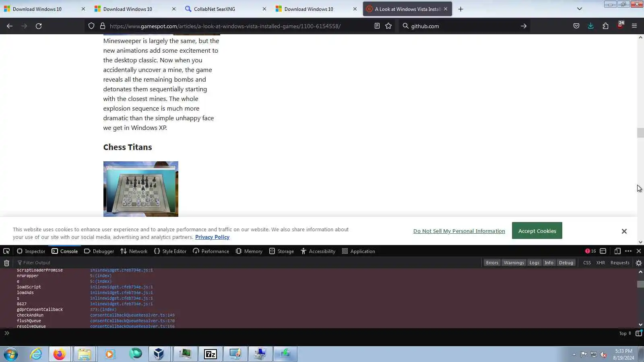644x362 pixels.
Task: Toggle the Info filter
Action: (x=549, y=263)
